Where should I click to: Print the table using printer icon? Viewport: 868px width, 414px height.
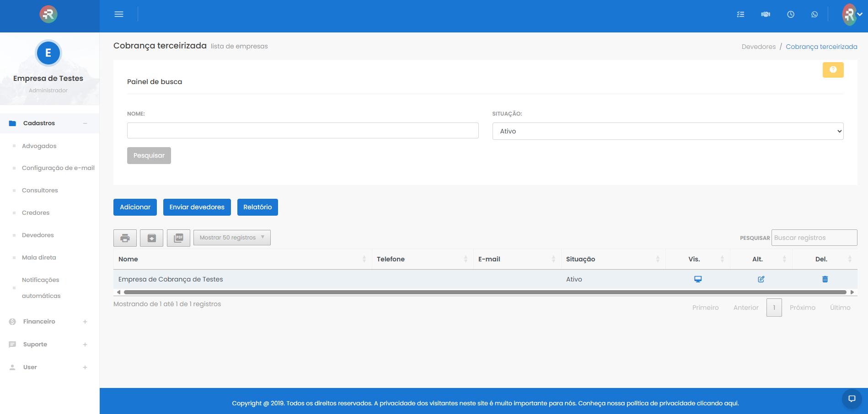[125, 238]
